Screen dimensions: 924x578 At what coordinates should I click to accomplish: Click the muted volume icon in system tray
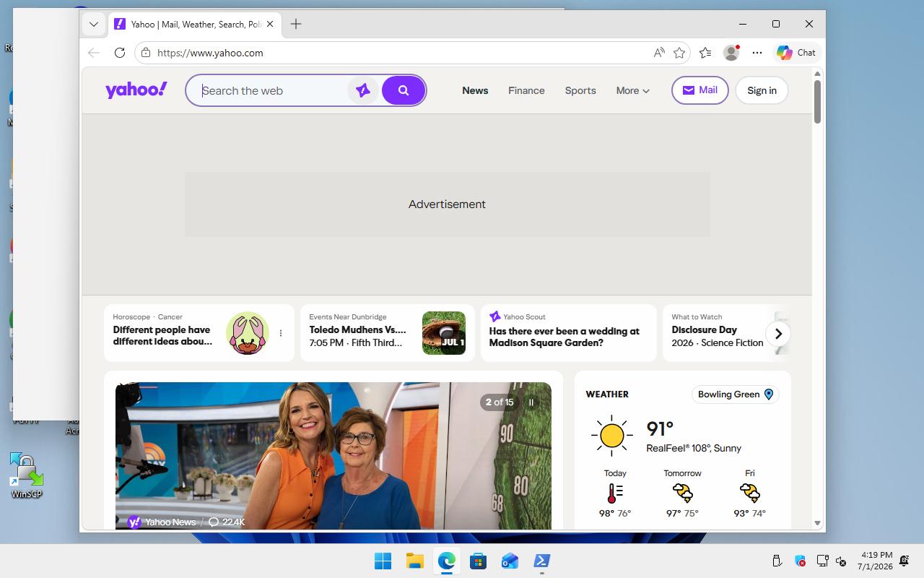(841, 561)
